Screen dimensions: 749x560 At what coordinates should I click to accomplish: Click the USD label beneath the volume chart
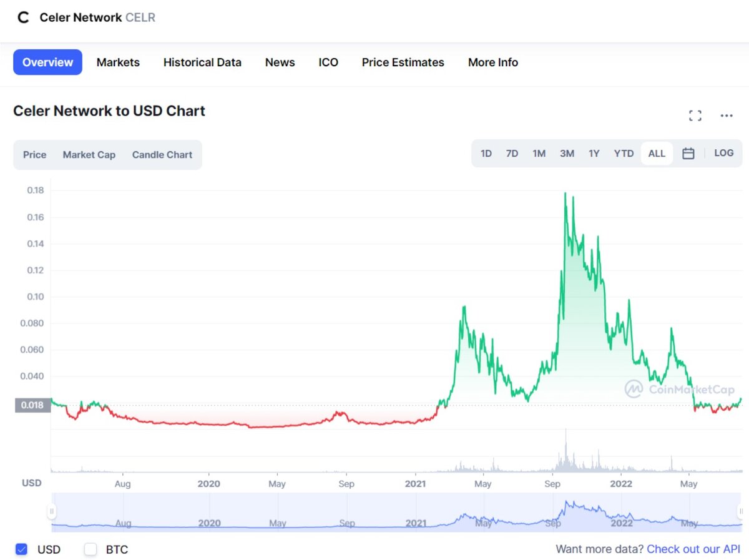tap(32, 483)
